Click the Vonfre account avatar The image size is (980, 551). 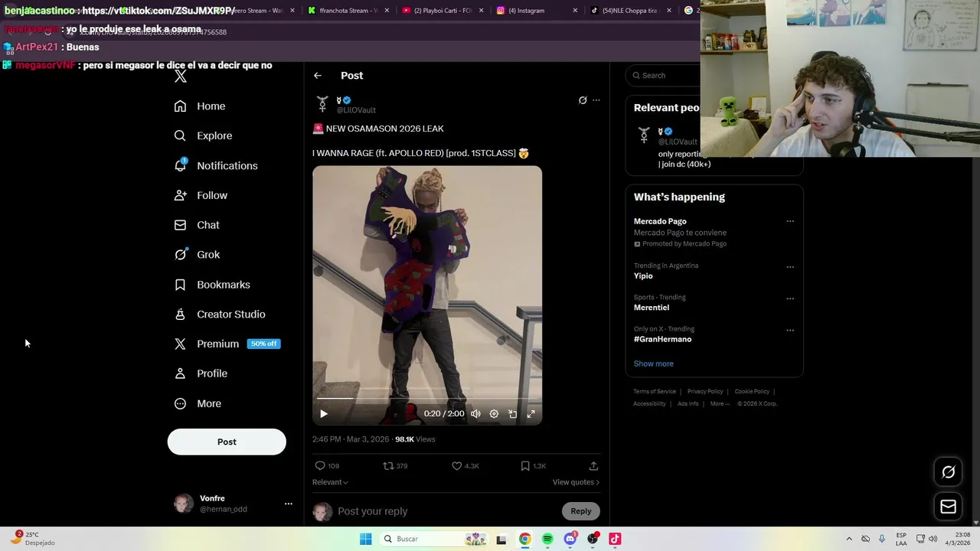[184, 504]
